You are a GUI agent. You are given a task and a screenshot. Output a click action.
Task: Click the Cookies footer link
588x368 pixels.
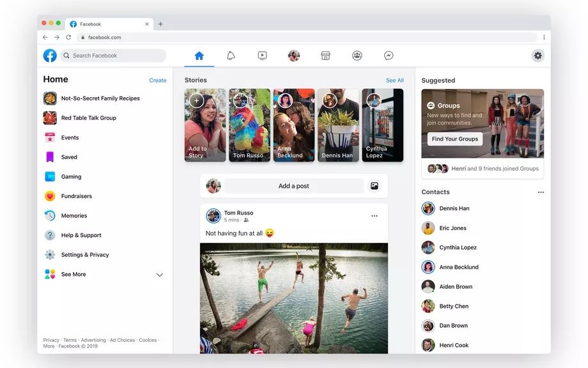click(148, 340)
